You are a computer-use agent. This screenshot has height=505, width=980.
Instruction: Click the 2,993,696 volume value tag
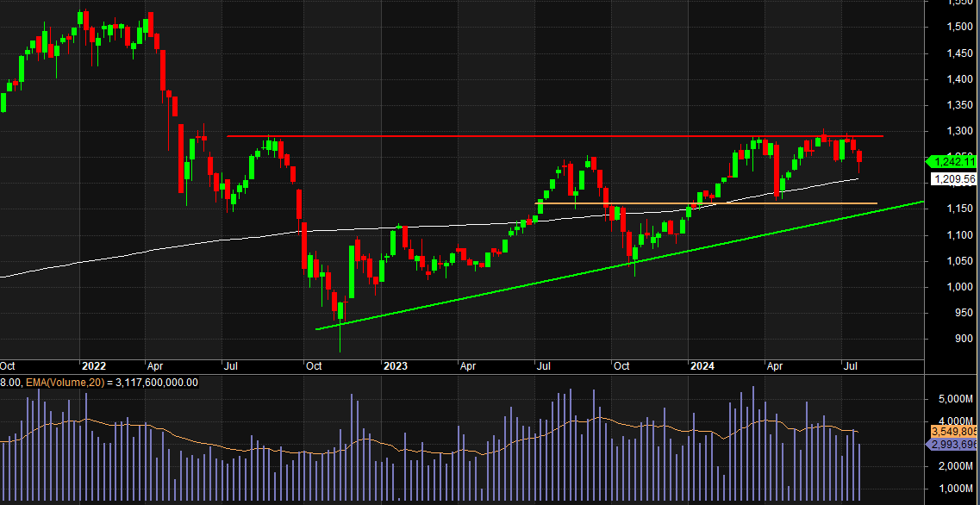point(952,445)
